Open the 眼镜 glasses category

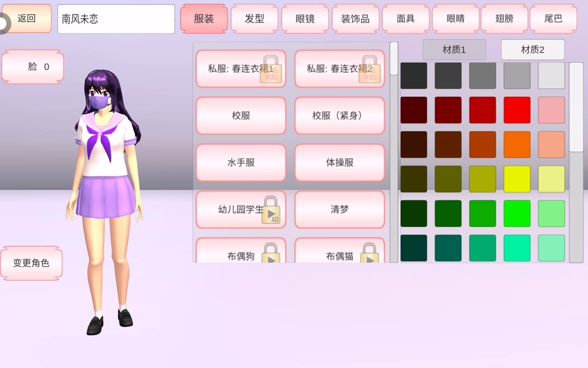(x=305, y=19)
